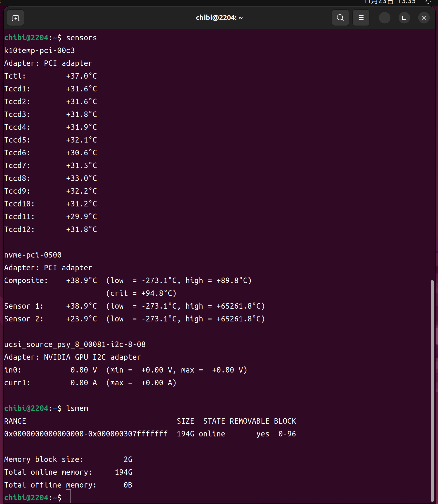Image resolution: width=438 pixels, height=504 pixels.
Task: Click the cursor at the bottom prompt
Action: tap(68, 497)
